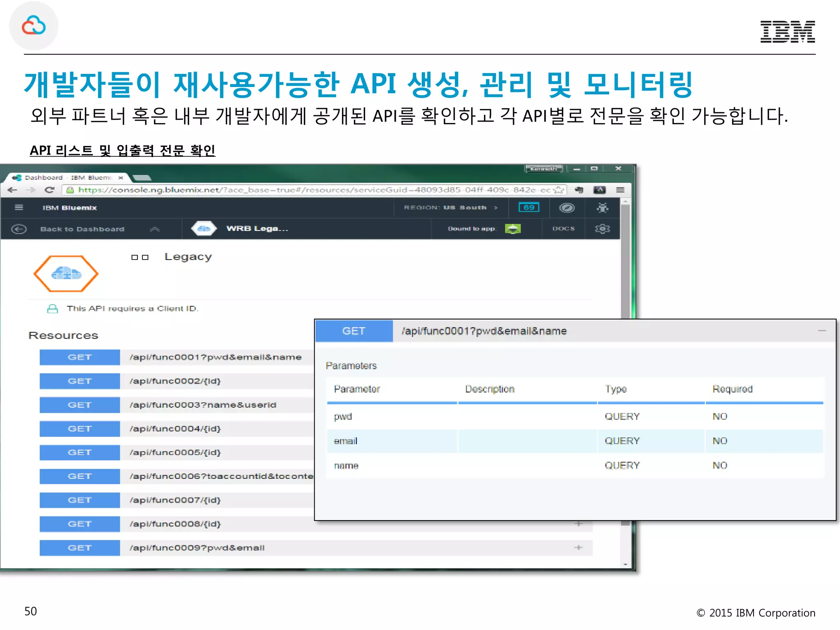
Task: Click the Description column header
Action: coord(490,389)
